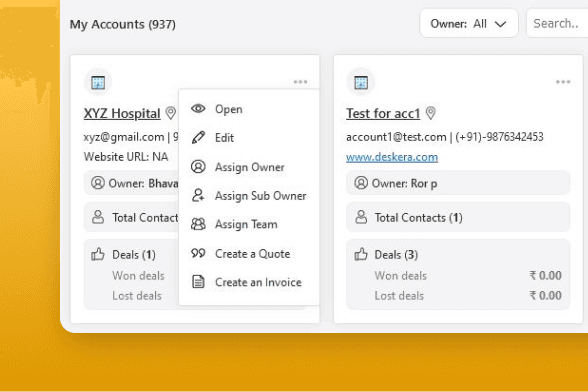This screenshot has height=392, width=588.
Task: Click the chevron arrow in Owner filter
Action: 500,24
